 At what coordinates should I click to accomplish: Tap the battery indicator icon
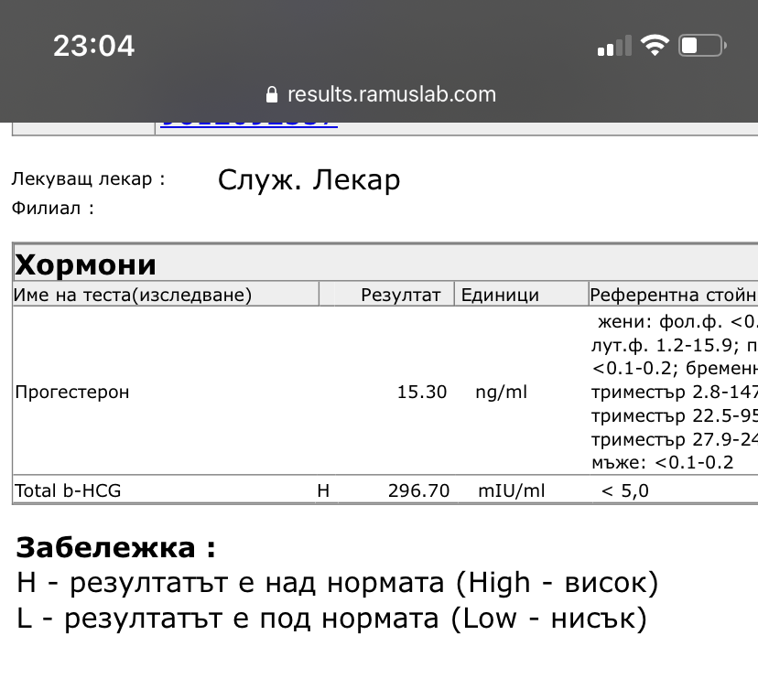point(701,45)
